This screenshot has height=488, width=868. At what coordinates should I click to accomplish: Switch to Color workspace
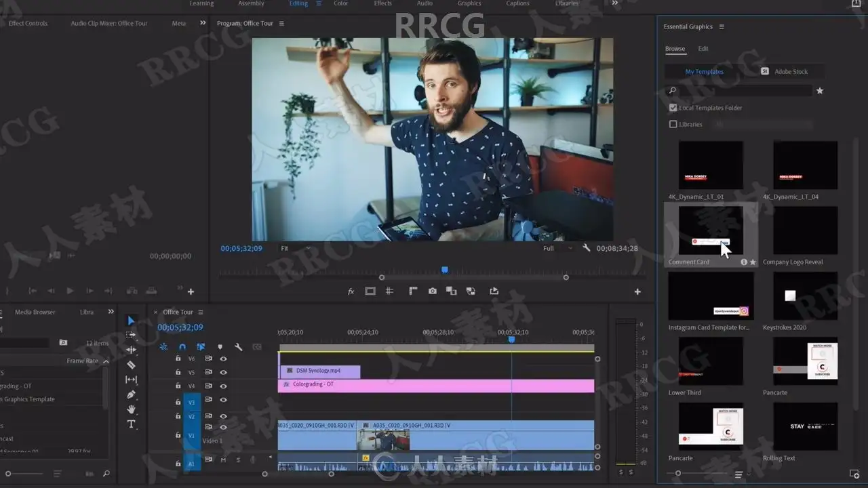click(x=341, y=3)
